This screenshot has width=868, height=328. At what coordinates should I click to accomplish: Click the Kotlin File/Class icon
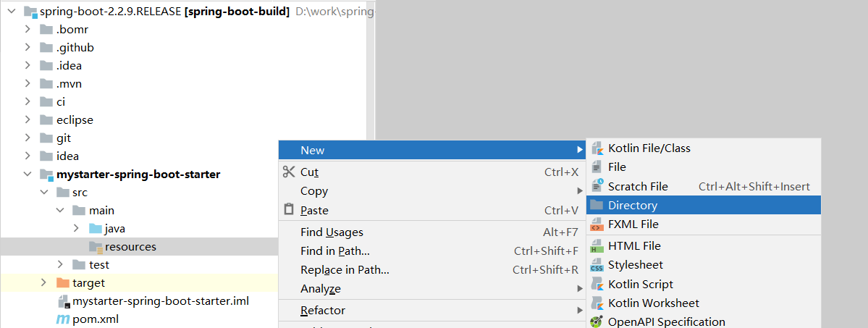pyautogui.click(x=597, y=148)
